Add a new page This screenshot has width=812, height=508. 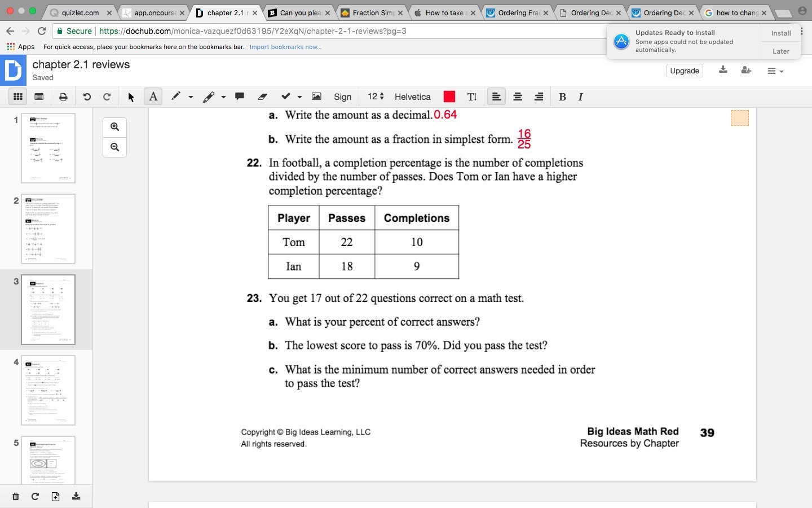55,496
